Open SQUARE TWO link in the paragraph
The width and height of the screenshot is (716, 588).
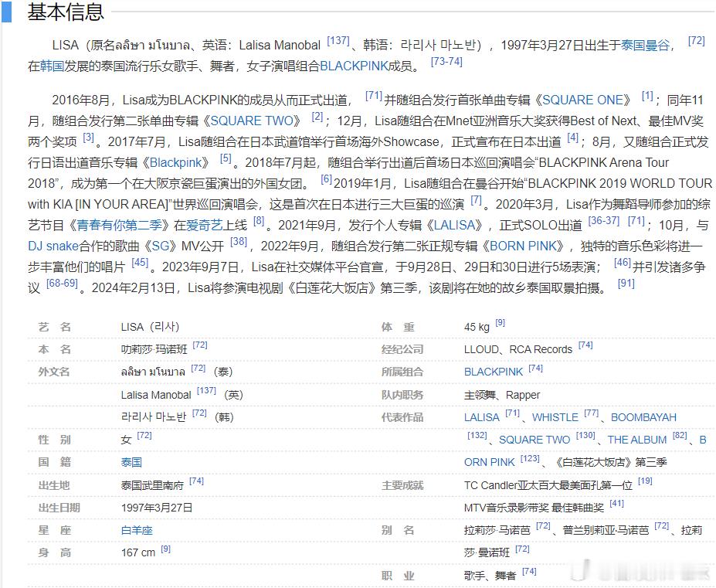(x=251, y=121)
